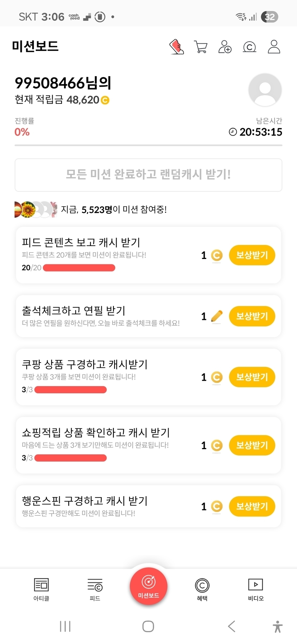The height and width of the screenshot is (644, 297).
Task: Select the red 미션보드 center tab
Action: [x=148, y=586]
